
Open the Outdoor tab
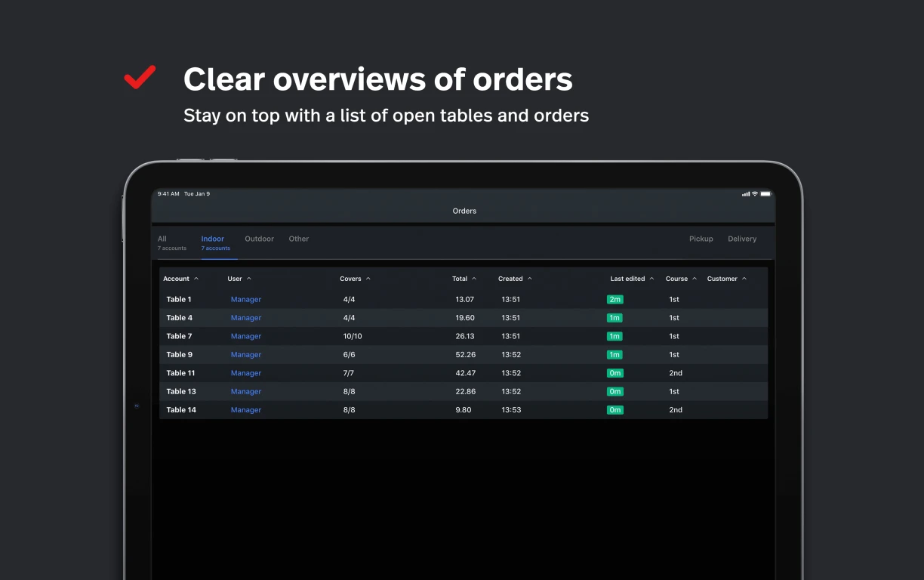tap(259, 239)
